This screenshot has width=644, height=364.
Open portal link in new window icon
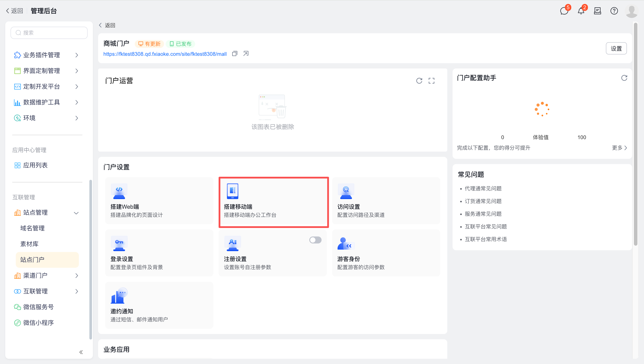click(246, 54)
